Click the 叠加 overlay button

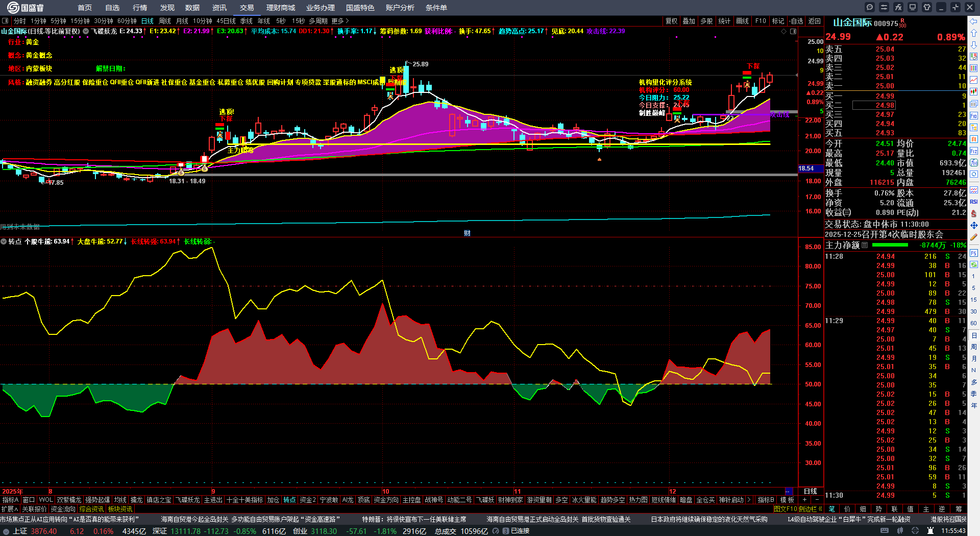pos(689,21)
